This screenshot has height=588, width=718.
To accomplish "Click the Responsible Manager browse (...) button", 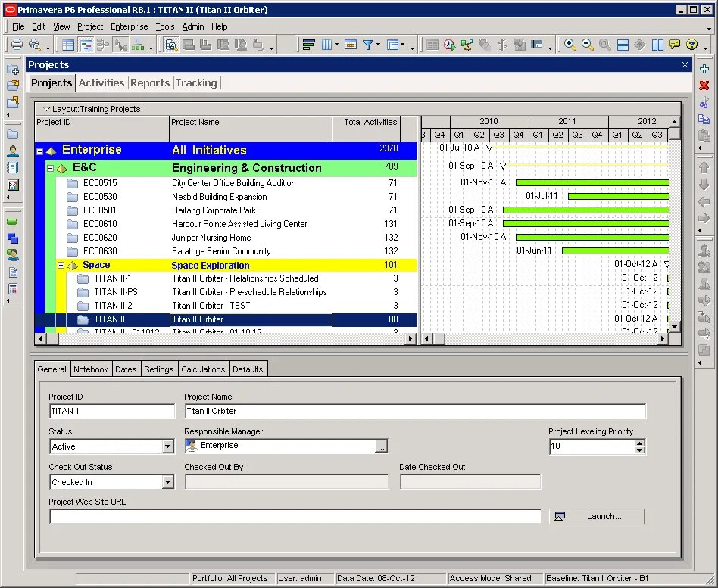I will click(x=381, y=446).
